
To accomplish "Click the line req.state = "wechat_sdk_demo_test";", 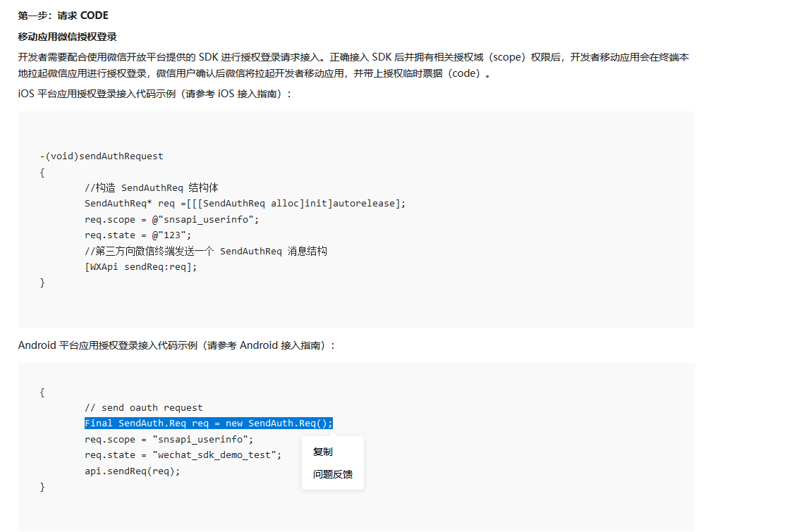I will (x=183, y=455).
